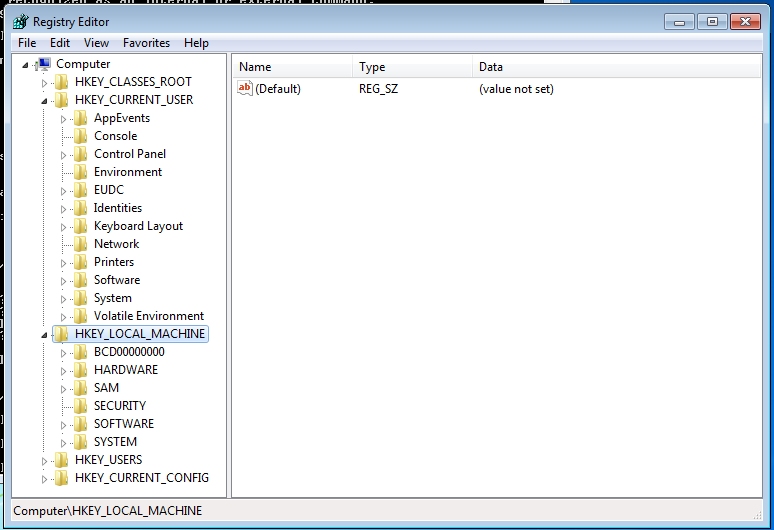This screenshot has height=530, width=774.
Task: Expand the HKEY_CURRENT_CONFIG key
Action: point(44,480)
